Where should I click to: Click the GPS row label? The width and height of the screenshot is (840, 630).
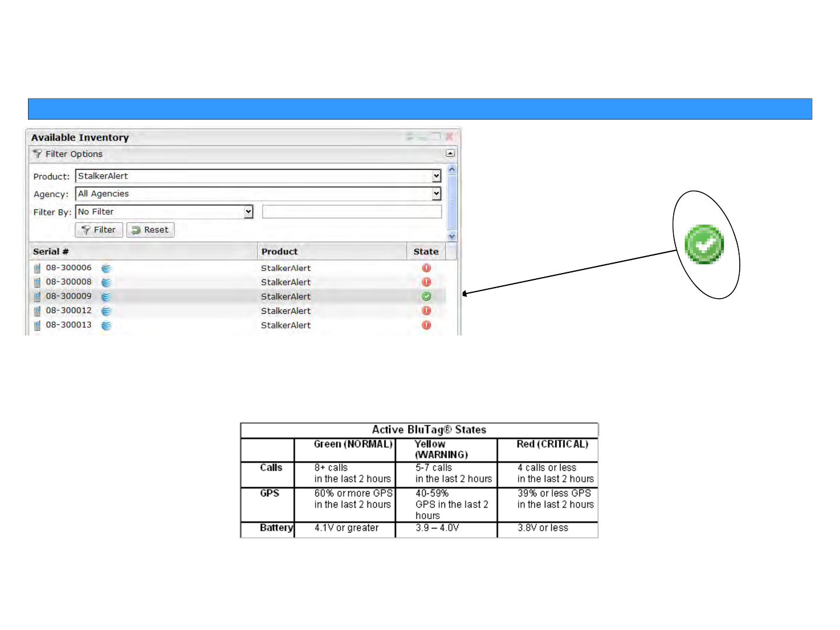269,494
